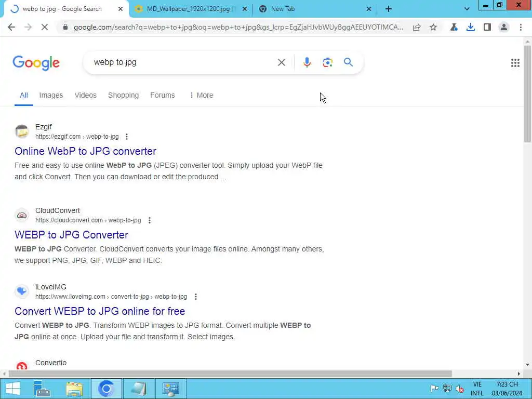Click the padlock site info icon
The image size is (532, 399).
coord(65,27)
